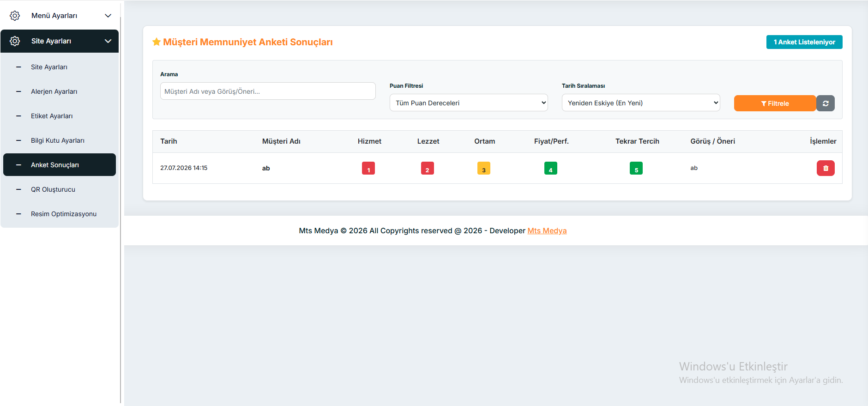Open Anket Sonuçları page
This screenshot has height=406, width=868.
click(x=60, y=165)
